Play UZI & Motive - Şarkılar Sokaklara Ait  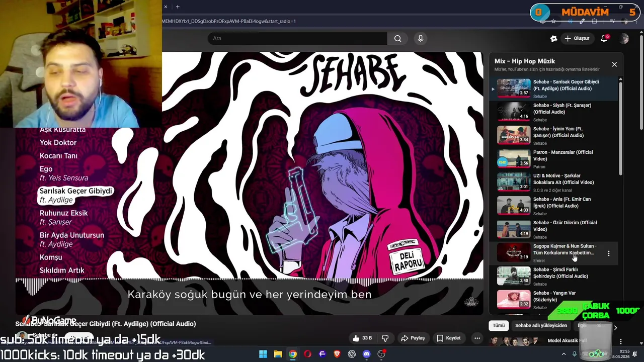click(554, 183)
